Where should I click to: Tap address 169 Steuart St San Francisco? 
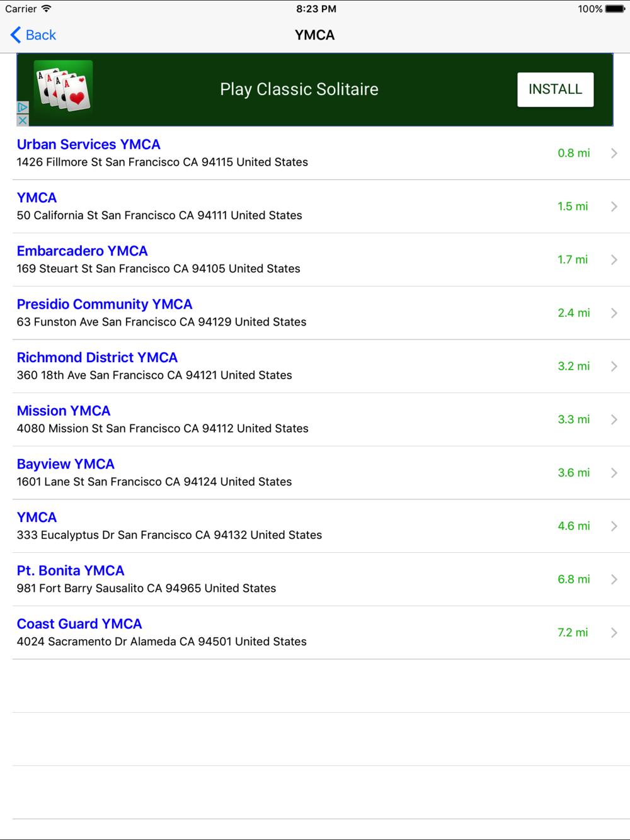coord(159,269)
